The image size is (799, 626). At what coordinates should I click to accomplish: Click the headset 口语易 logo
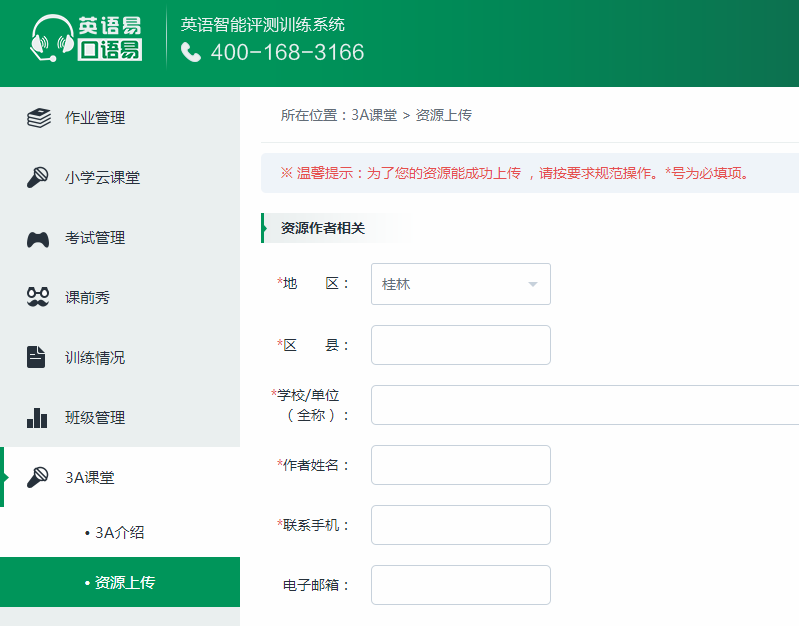click(86, 38)
